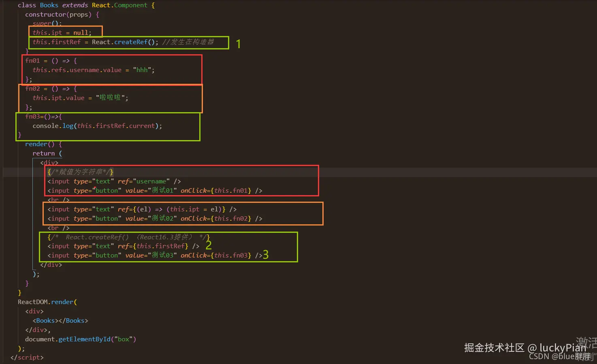The width and height of the screenshot is (597, 364).
Task: Click the "constructor(props) {" line
Action: pyautogui.click(x=62, y=15)
